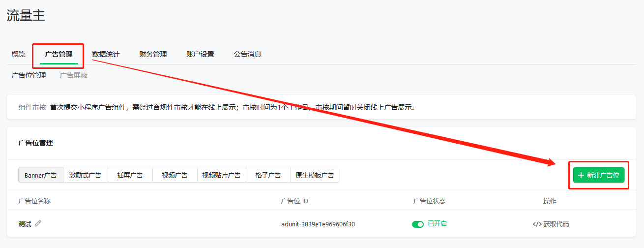Toggle the 已开启 ad unit status switch

tap(417, 224)
